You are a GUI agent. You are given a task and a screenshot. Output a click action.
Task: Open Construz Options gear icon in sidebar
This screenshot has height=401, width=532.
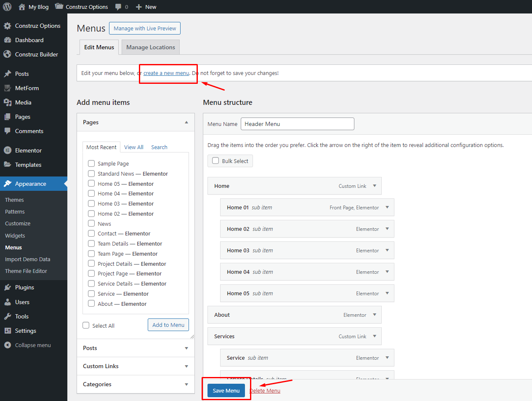click(x=7, y=26)
